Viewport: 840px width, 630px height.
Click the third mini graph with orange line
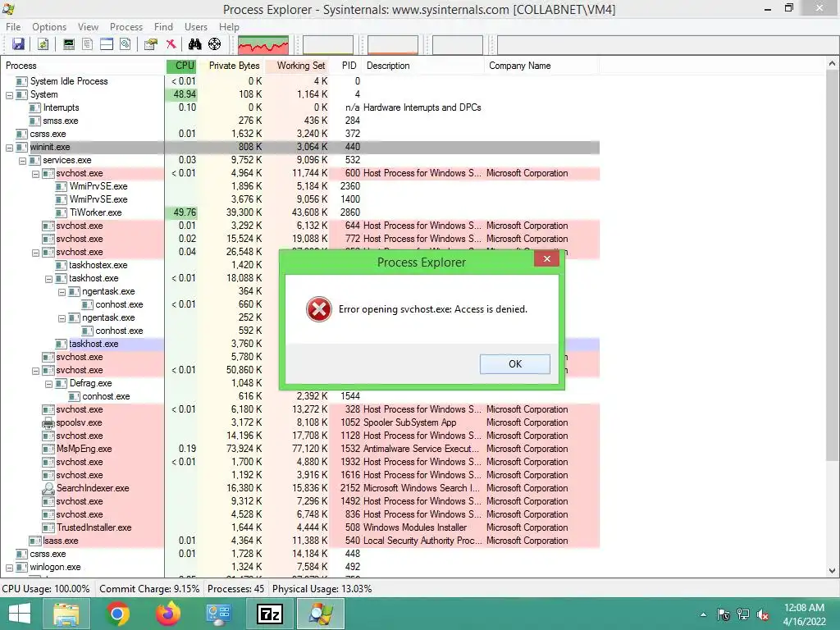[393, 45]
